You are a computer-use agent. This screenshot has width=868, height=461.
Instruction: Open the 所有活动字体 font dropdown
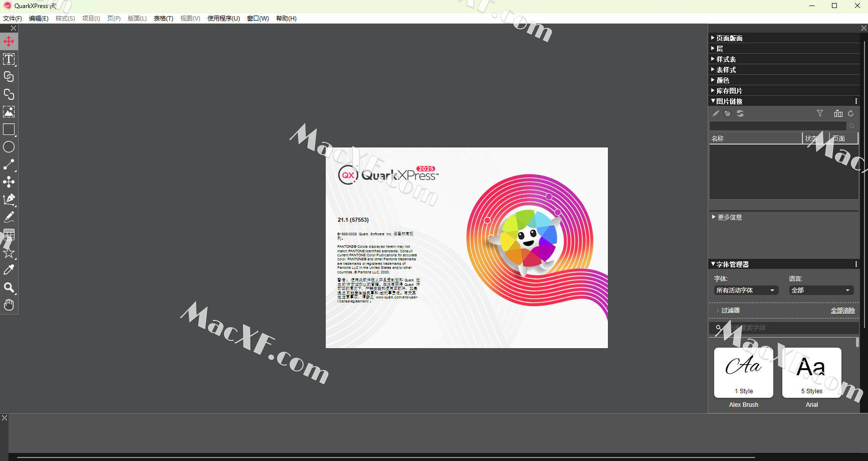pyautogui.click(x=746, y=290)
